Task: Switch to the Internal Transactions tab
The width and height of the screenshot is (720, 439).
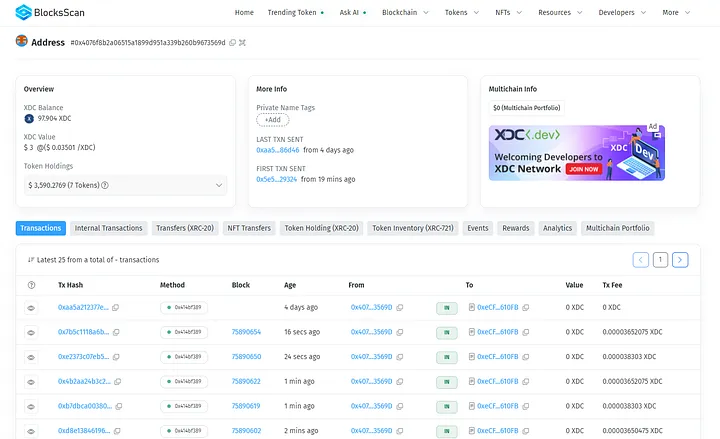Action: [x=109, y=228]
